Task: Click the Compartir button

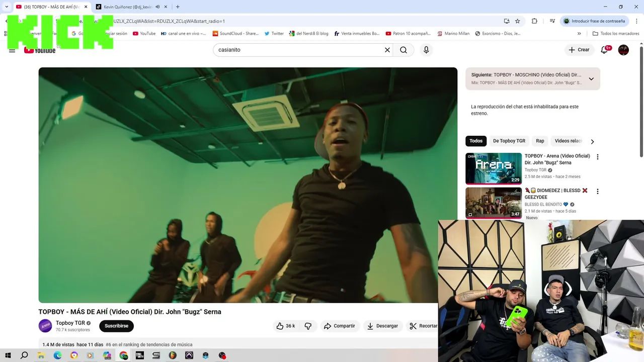Action: 340,326
